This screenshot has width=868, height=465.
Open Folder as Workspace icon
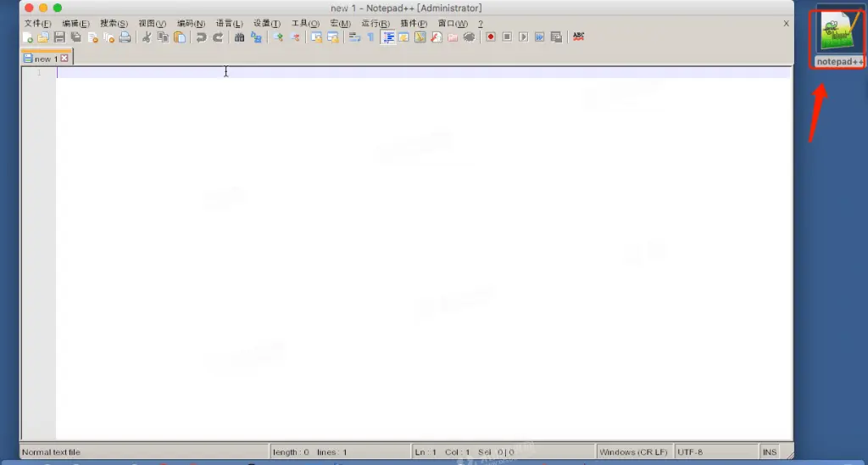(x=453, y=37)
